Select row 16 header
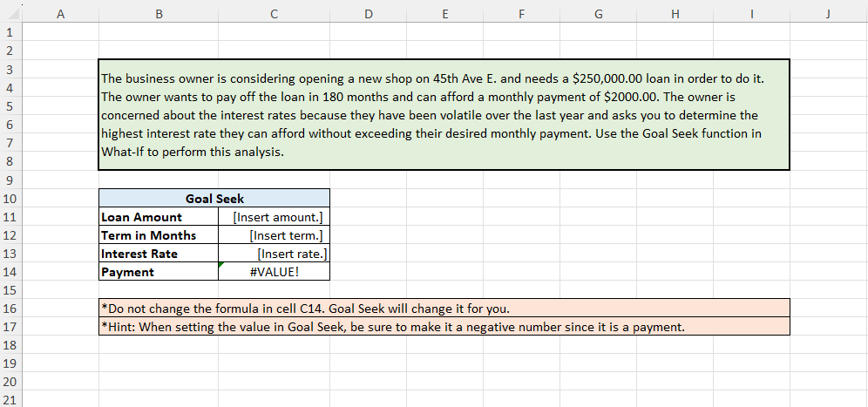The height and width of the screenshot is (407, 868). pos(11,308)
